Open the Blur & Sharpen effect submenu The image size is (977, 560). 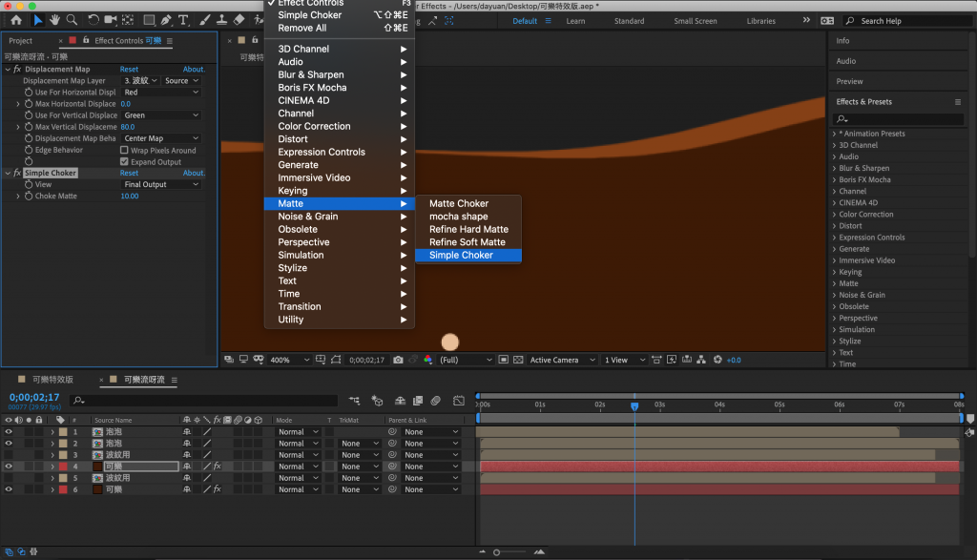[x=339, y=74]
